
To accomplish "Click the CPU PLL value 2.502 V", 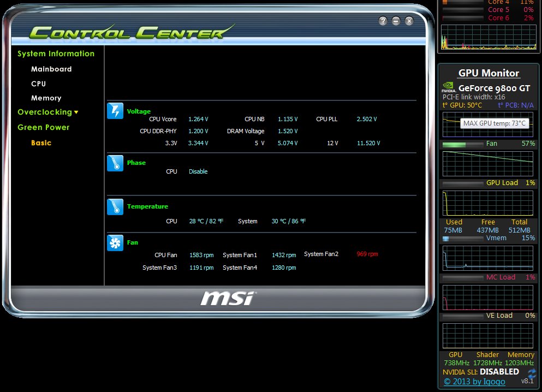I will click(367, 119).
